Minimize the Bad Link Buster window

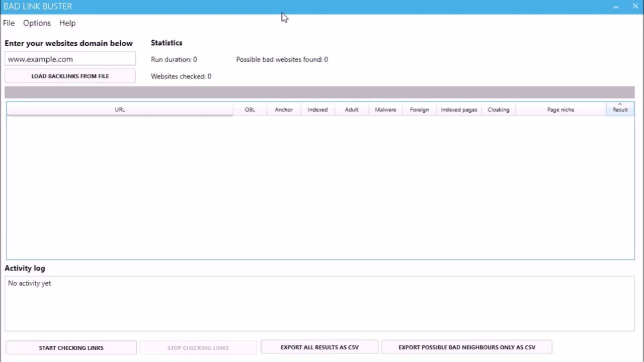pos(616,7)
